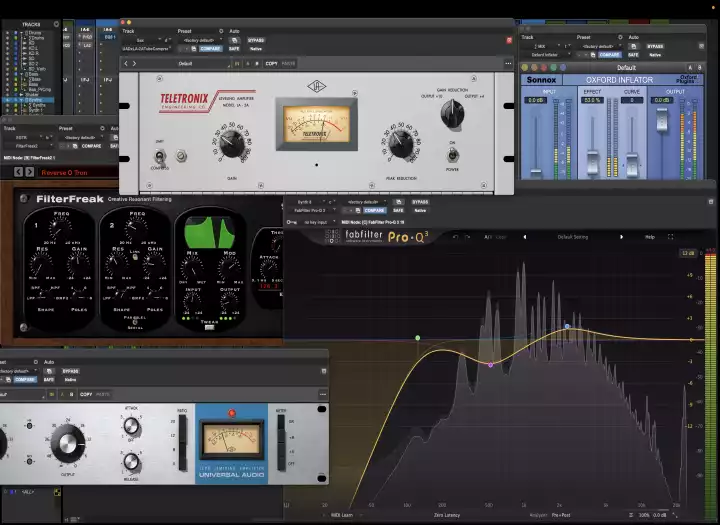Click the key input icon in Pro-Q 3 window
The width and height of the screenshot is (720, 525).
(291, 222)
